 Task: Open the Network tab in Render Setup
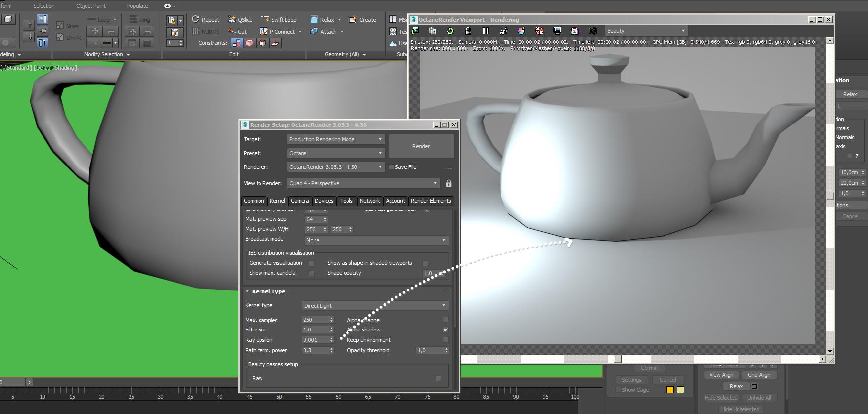coord(370,201)
